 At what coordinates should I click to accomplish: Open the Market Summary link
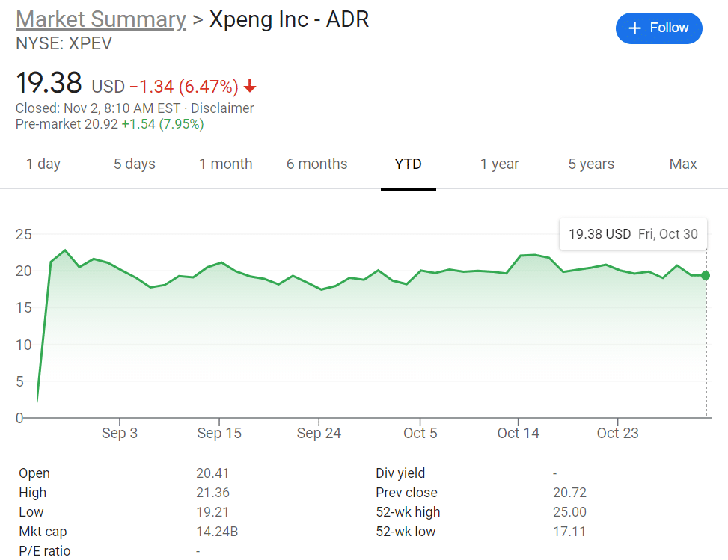click(x=100, y=19)
